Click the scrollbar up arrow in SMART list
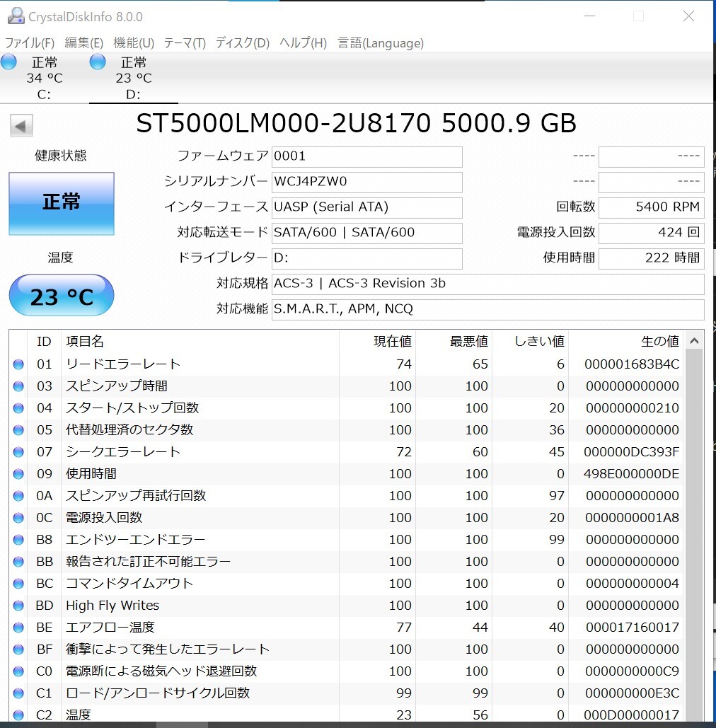716x728 pixels. tap(695, 341)
